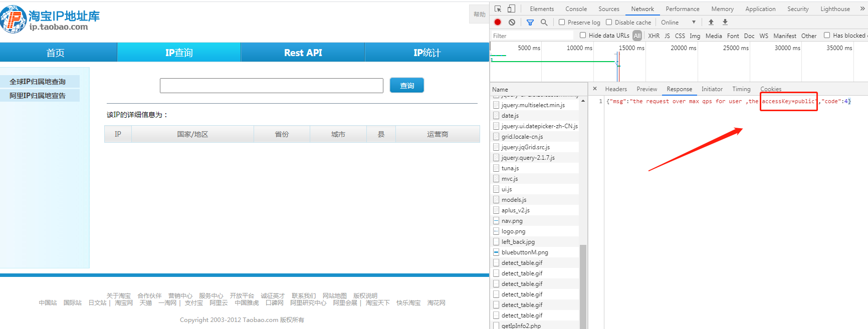Filter requests by Img type
The image size is (868, 329).
(x=695, y=36)
